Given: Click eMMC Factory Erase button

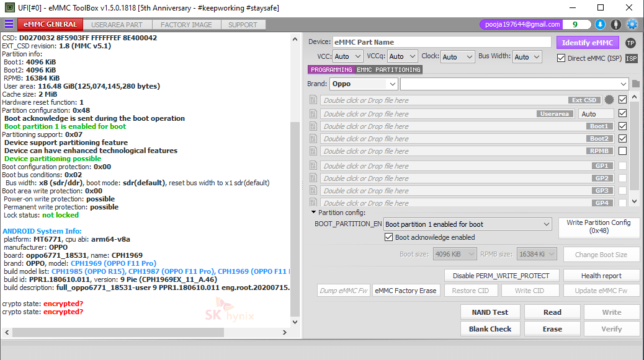Looking at the screenshot, I should (x=405, y=291).
